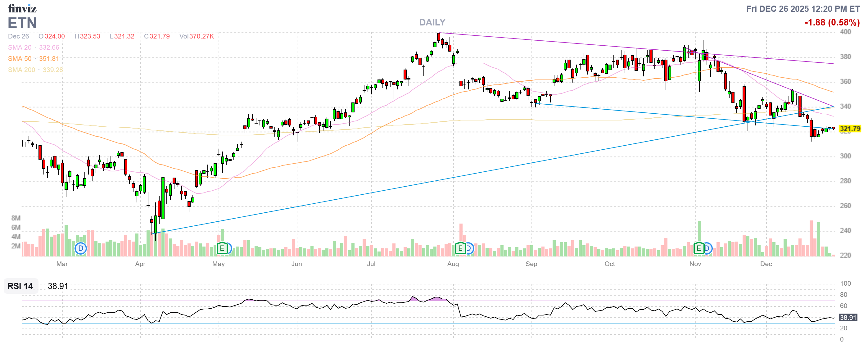Click the ETN ticker symbol

pos(22,23)
